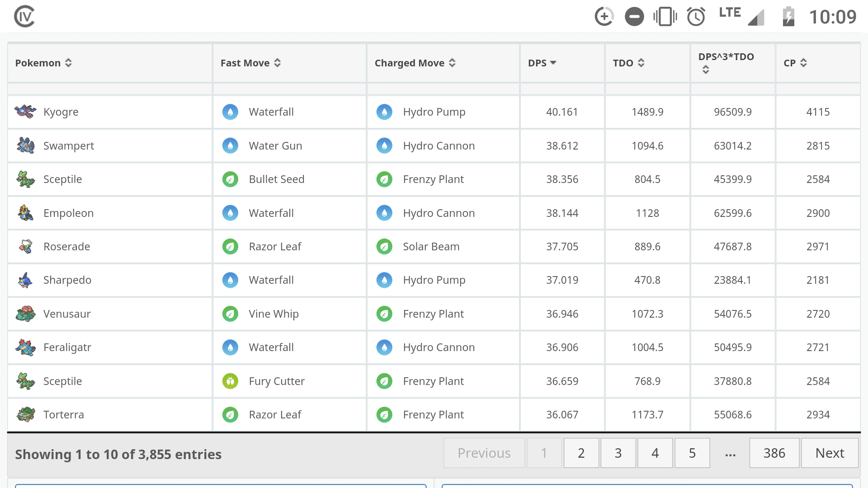Sort table by CP column

point(818,63)
